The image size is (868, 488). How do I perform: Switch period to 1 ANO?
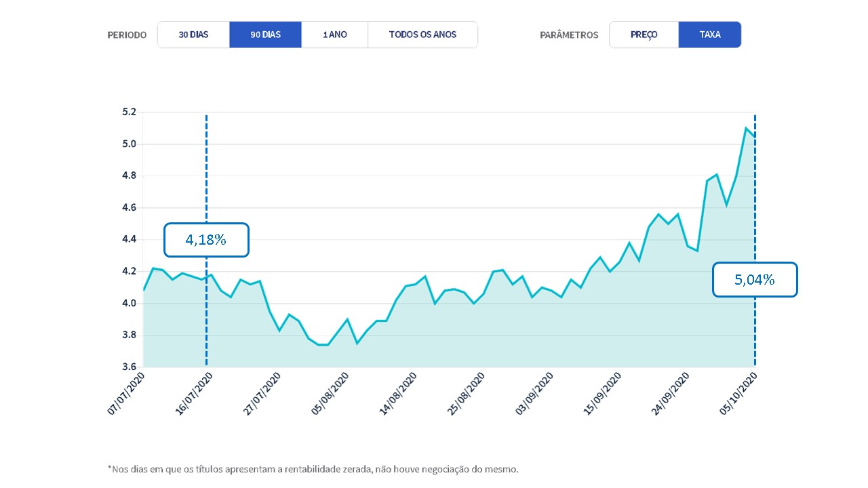coord(335,35)
